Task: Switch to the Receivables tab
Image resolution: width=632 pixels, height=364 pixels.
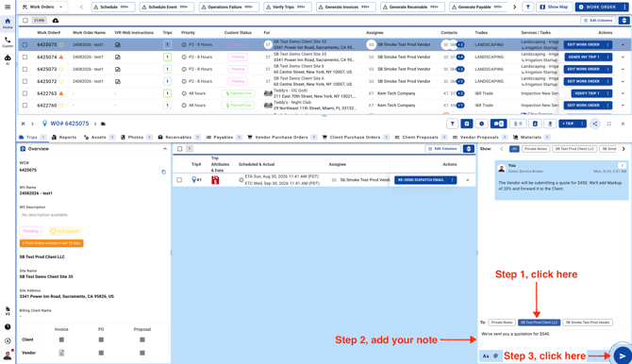Action: click(179, 138)
